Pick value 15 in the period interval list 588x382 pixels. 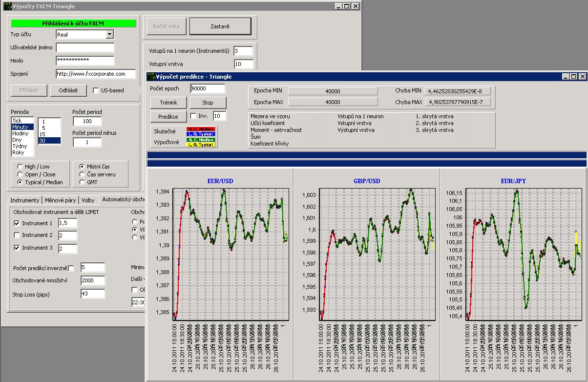pos(43,134)
